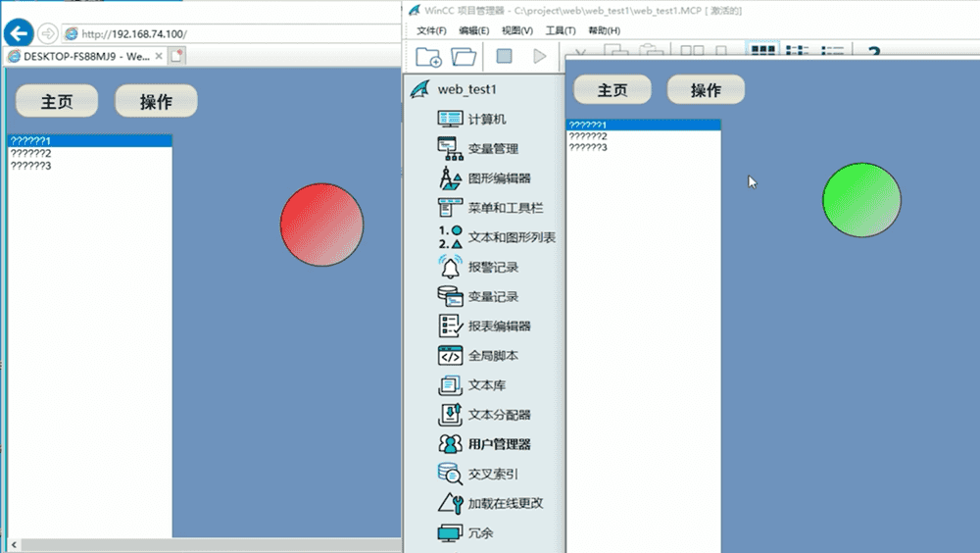Open 全局脚本 global script editor
The image size is (980, 553).
[450, 356]
